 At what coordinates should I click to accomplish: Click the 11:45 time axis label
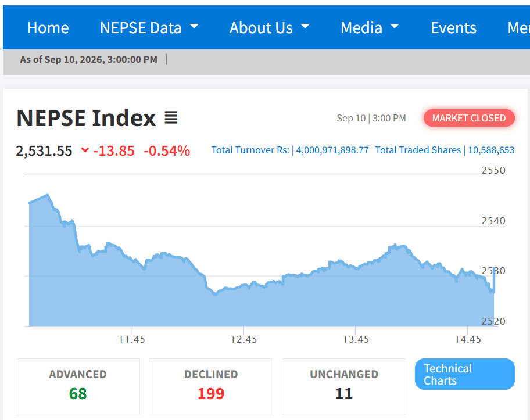coord(132,339)
